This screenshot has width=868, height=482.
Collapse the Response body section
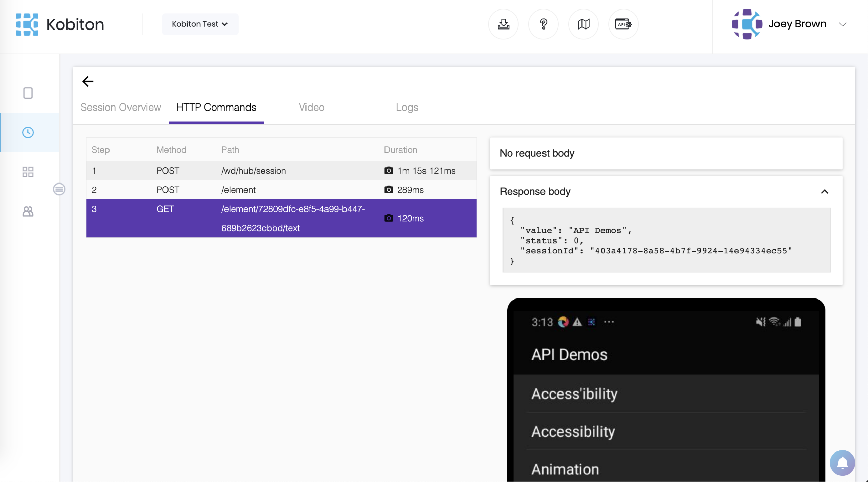tap(824, 192)
